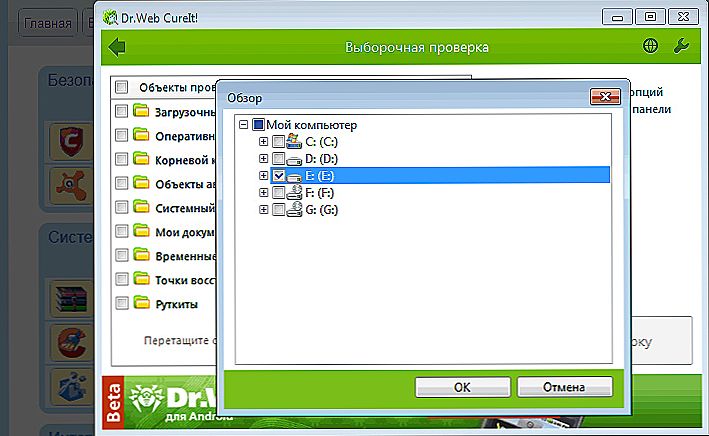The width and height of the screenshot is (709, 436).
Task: Click the Мои докум list entry text
Action: click(185, 232)
